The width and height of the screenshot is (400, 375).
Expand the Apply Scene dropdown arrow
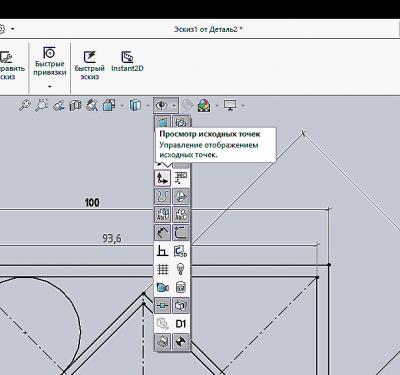217,106
